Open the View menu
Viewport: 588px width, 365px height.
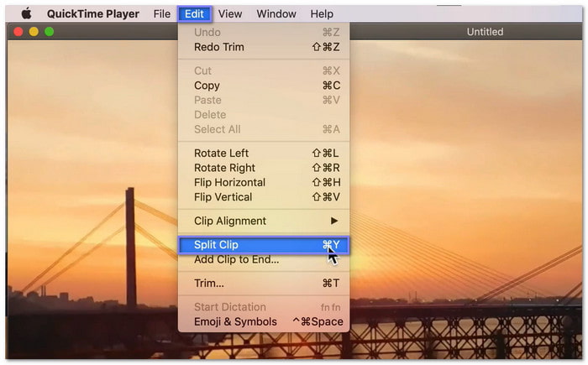pos(230,13)
